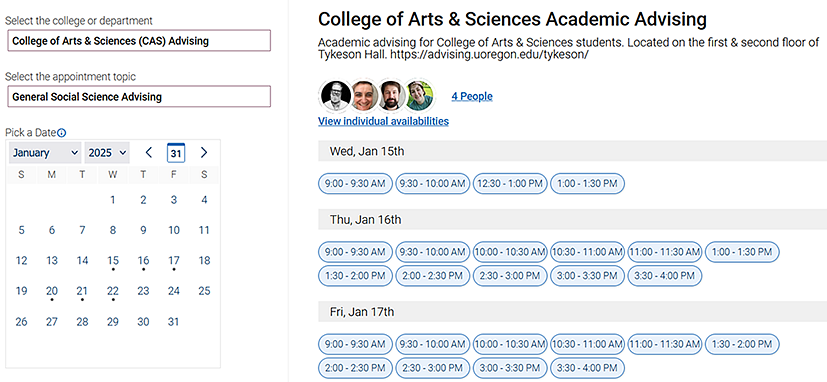Click the today calendar icon showing 31
This screenshot has height=382, width=827.
click(x=176, y=153)
